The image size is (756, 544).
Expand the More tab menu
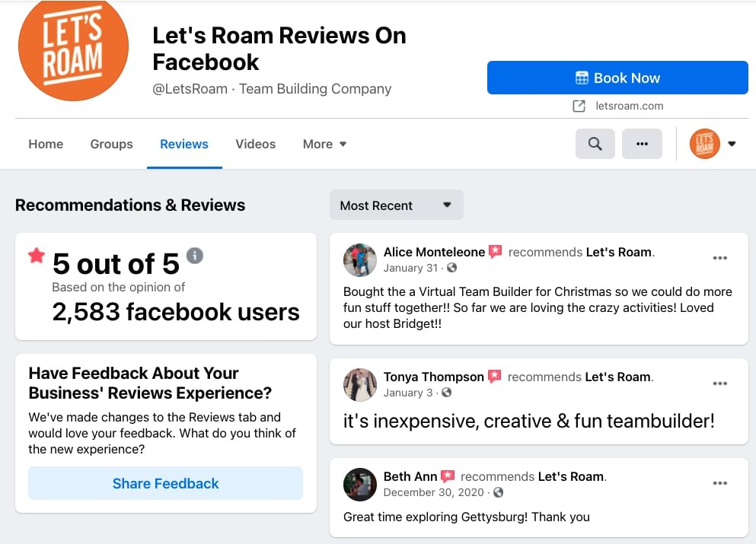324,144
